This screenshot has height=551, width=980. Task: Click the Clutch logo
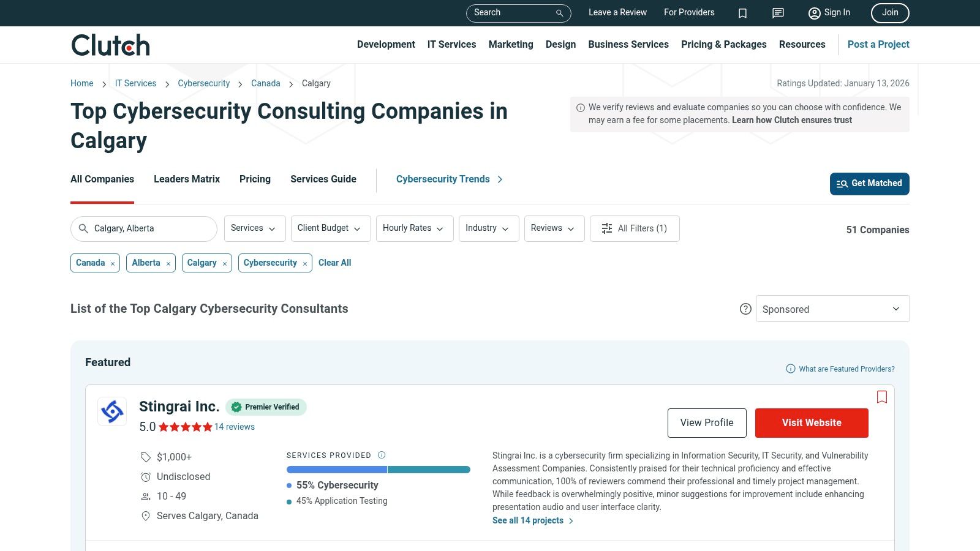coord(110,44)
